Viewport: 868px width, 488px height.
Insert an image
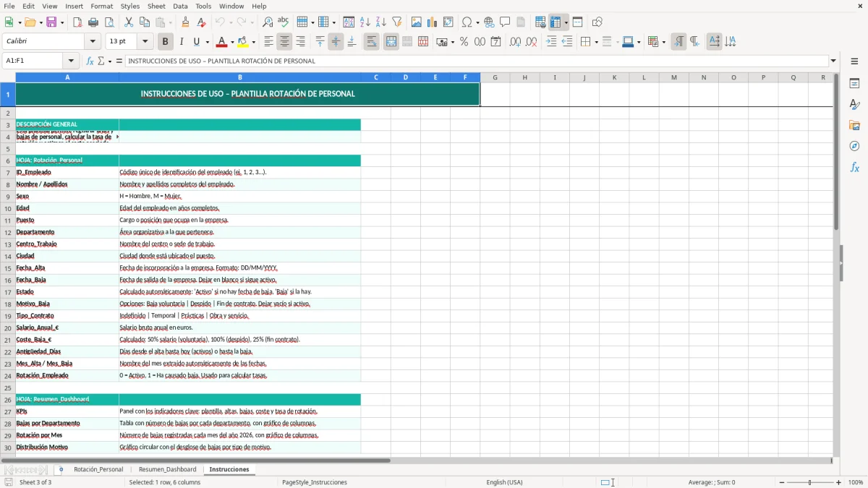(x=417, y=22)
